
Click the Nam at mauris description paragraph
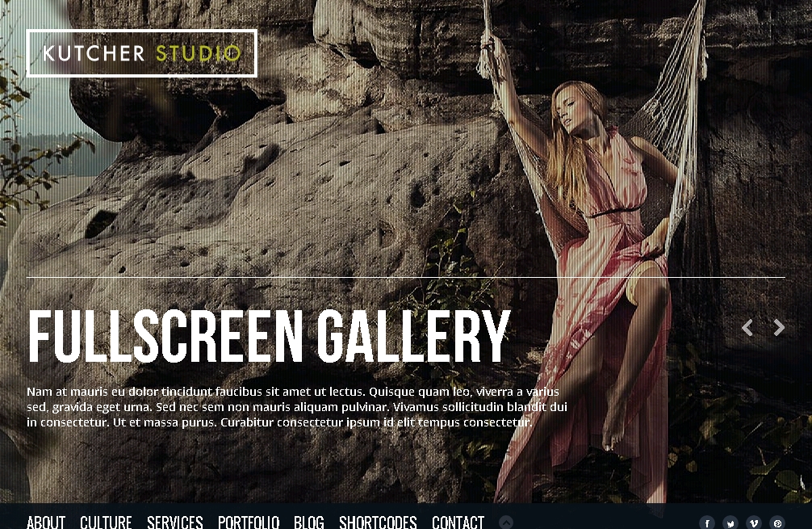pyautogui.click(x=296, y=407)
